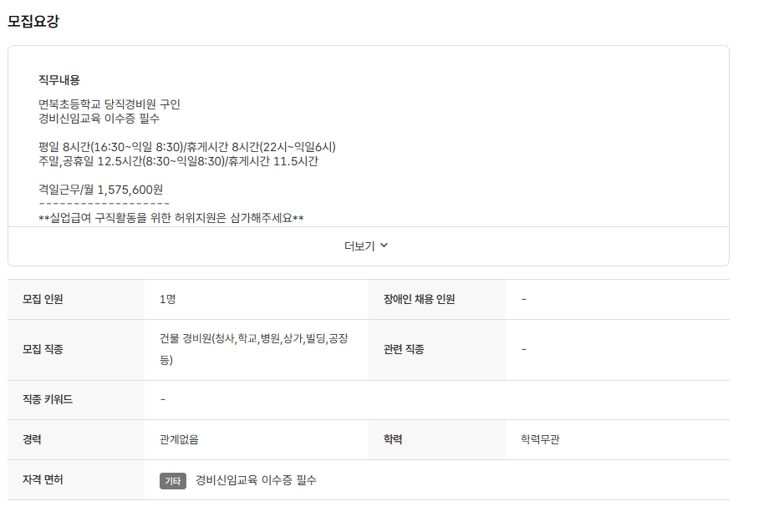
Task: Click the 관계없음 experience value
Action: 179,439
